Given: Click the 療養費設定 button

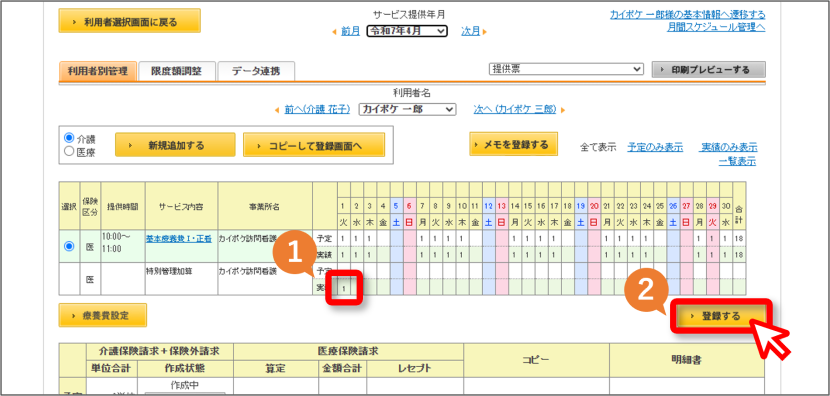Looking at the screenshot, I should [103, 315].
